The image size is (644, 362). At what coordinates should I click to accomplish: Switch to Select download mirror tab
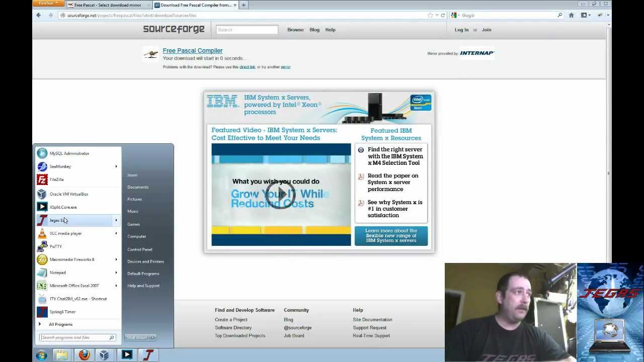pyautogui.click(x=107, y=5)
